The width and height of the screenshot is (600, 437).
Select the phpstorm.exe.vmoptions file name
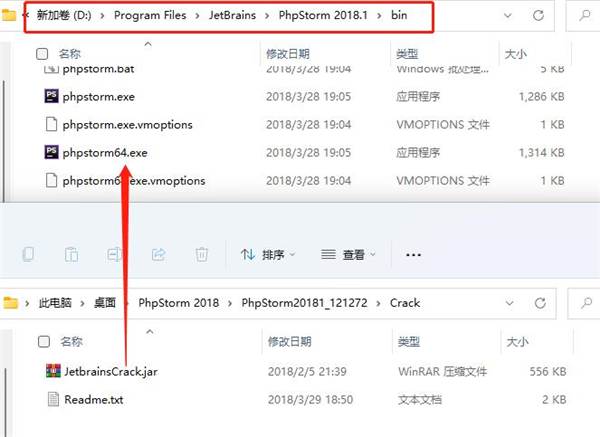coord(127,125)
